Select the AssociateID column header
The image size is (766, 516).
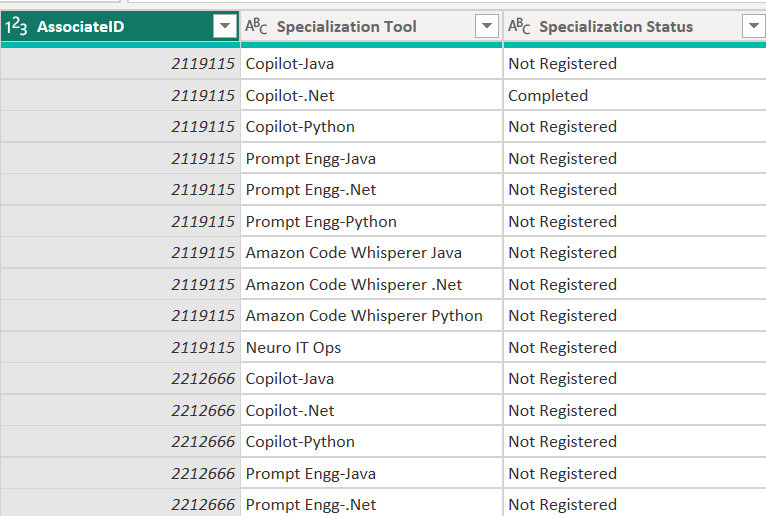click(120, 26)
